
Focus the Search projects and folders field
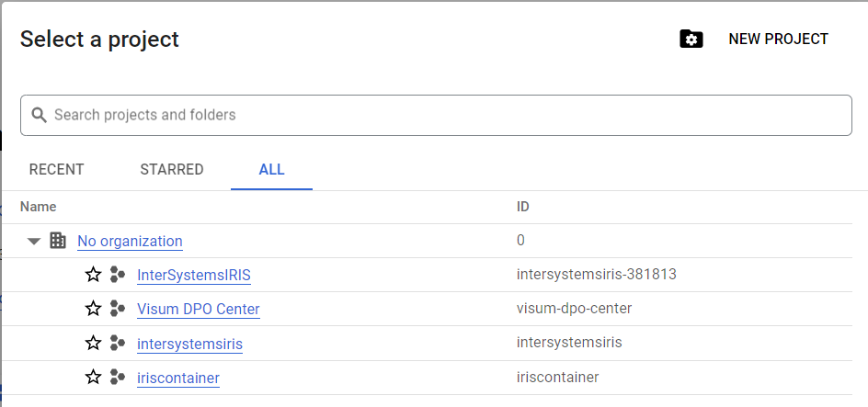tap(436, 115)
